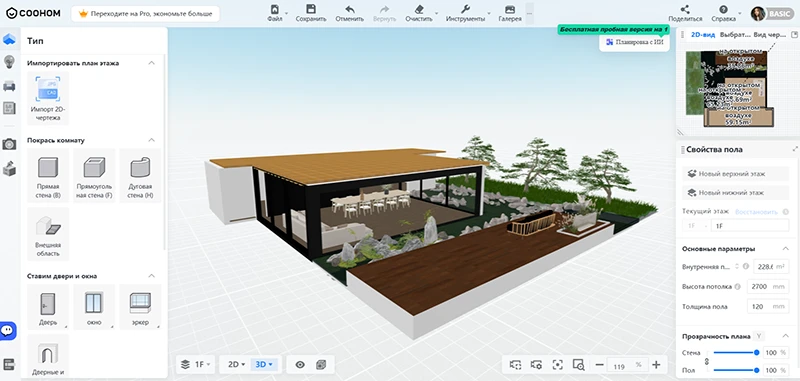The image size is (800, 381).
Task: Open the furniture sofa sidebar icon
Action: [x=9, y=86]
